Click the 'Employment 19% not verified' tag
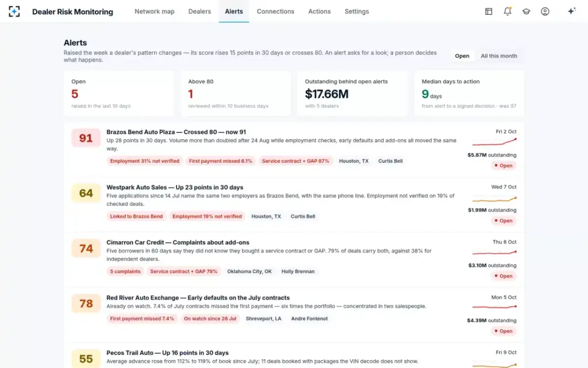This screenshot has height=368, width=588. click(207, 216)
